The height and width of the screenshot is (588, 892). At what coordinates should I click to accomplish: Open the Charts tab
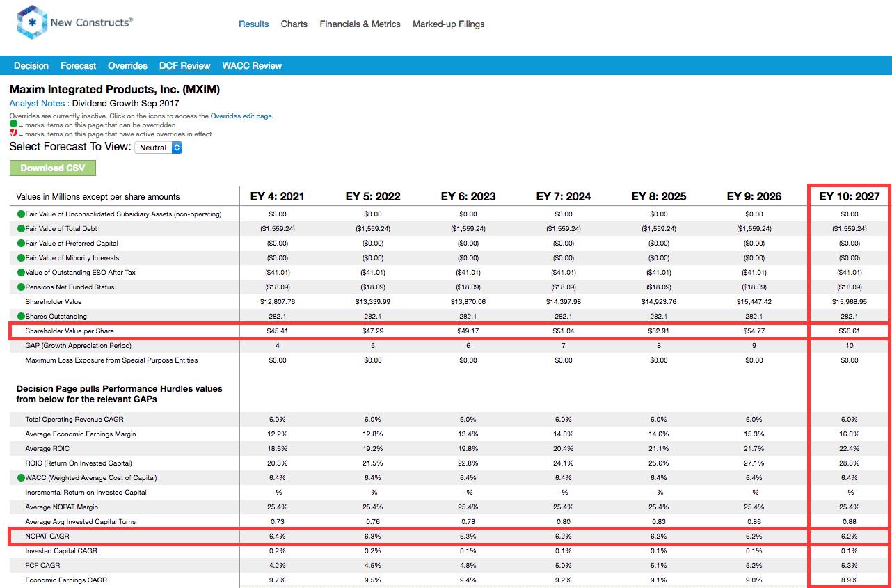click(x=294, y=24)
